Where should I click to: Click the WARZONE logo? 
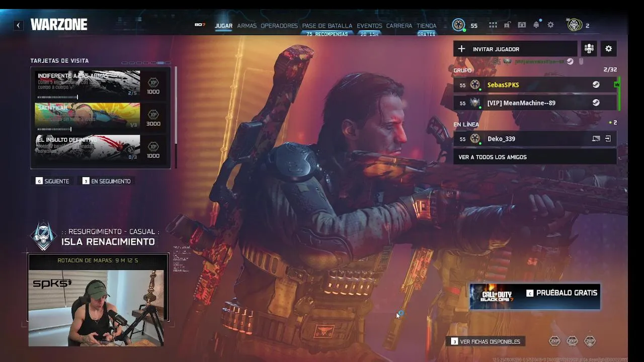pos(59,25)
